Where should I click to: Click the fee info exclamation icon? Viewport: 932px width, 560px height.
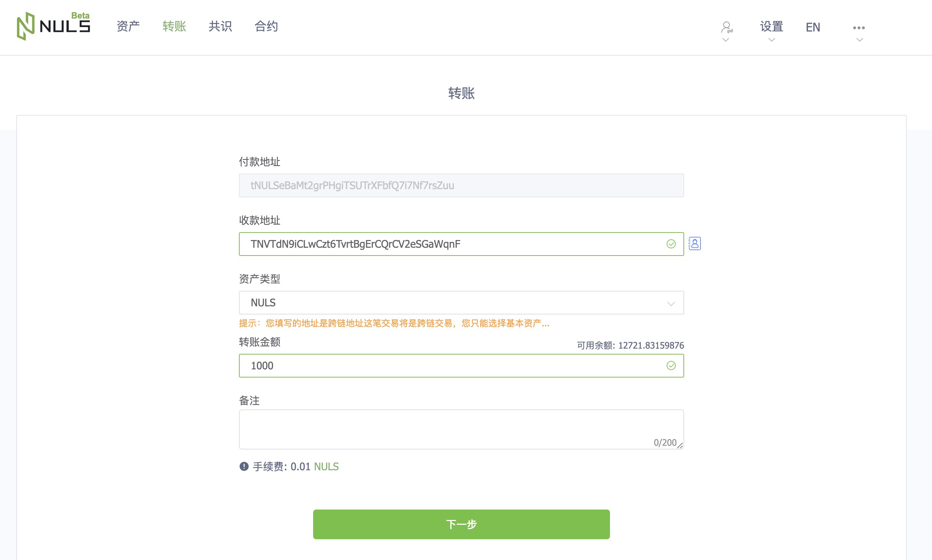pyautogui.click(x=244, y=467)
